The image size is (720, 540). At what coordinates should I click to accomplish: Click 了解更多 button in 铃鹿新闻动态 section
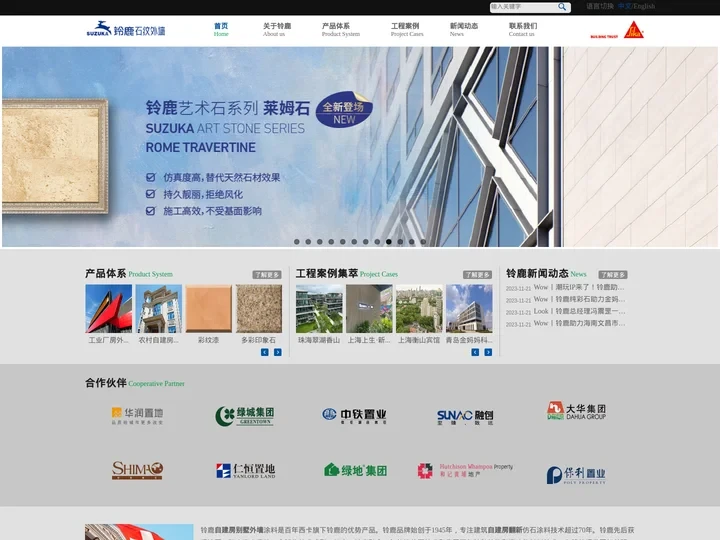[x=613, y=275]
